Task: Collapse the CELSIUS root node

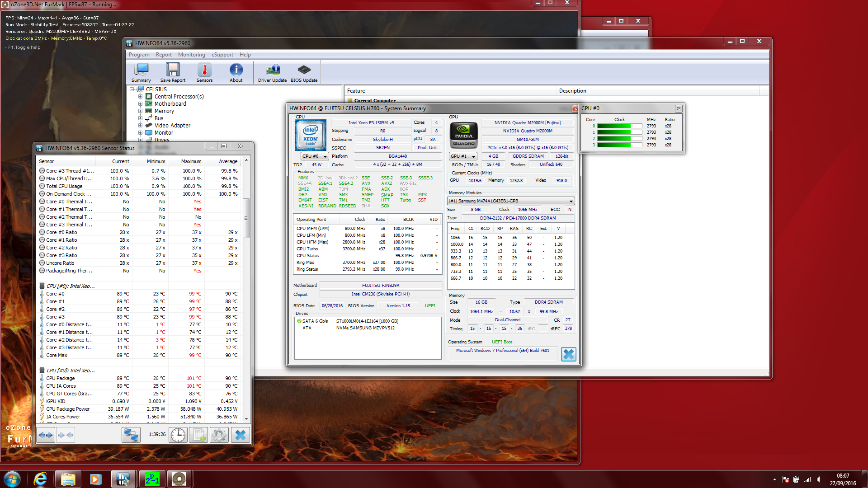Action: pyautogui.click(x=132, y=89)
